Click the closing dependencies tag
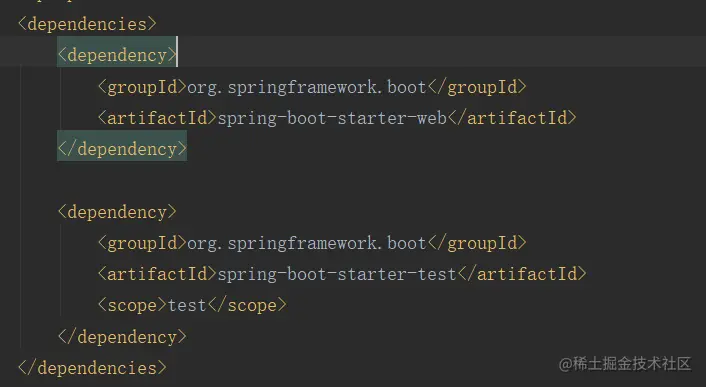The image size is (706, 387). coord(92,368)
